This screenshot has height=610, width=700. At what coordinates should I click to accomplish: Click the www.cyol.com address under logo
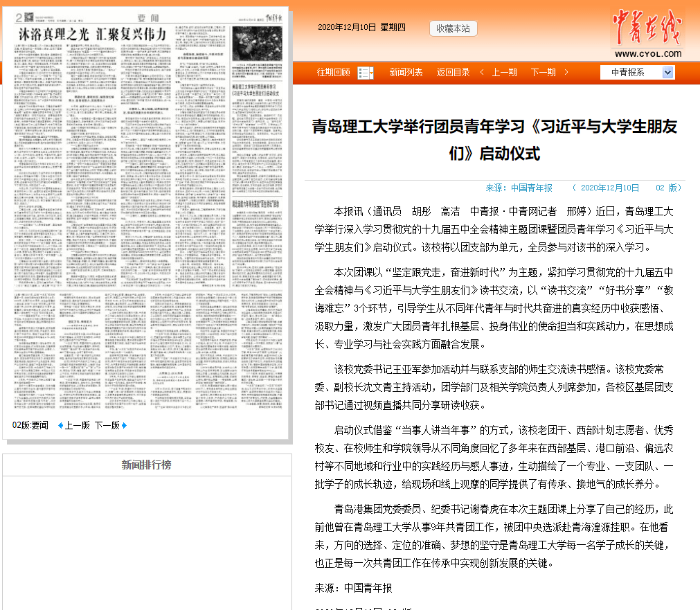pyautogui.click(x=647, y=54)
